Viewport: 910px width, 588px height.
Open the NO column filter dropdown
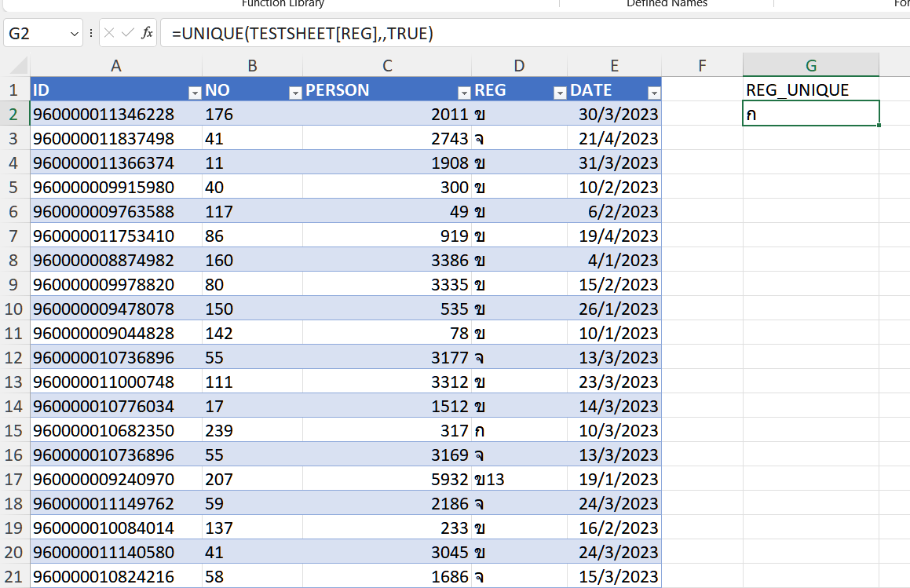[x=294, y=93]
